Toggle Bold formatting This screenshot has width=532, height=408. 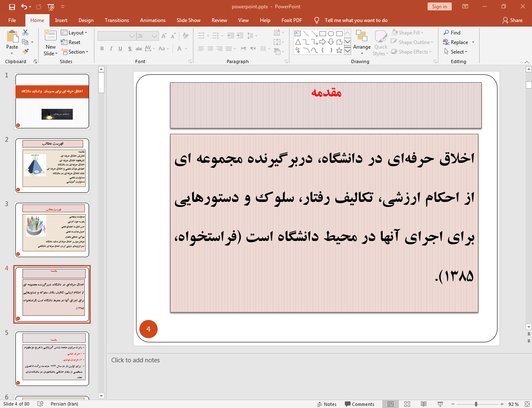102,49
